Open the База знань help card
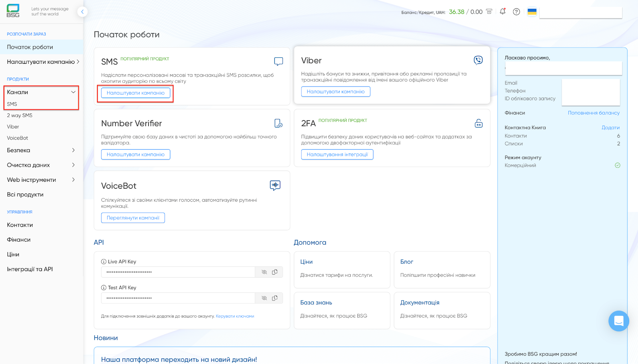 342,311
